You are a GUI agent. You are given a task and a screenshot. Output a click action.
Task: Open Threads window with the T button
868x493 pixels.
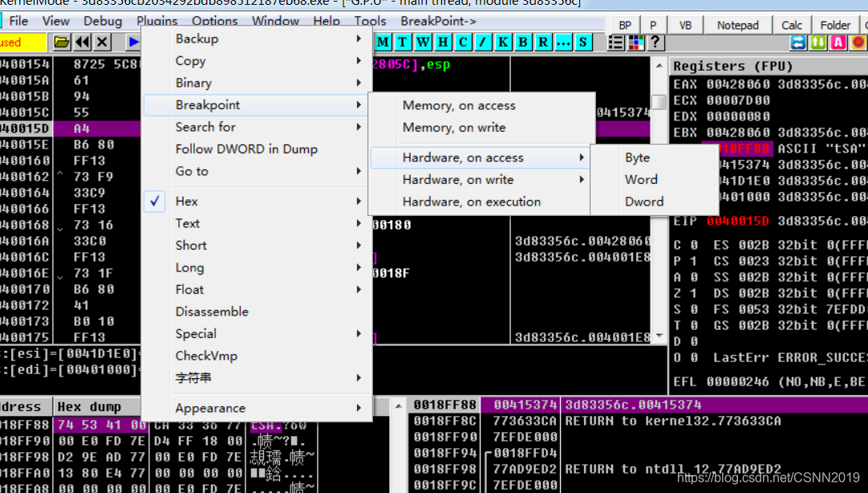pos(403,42)
